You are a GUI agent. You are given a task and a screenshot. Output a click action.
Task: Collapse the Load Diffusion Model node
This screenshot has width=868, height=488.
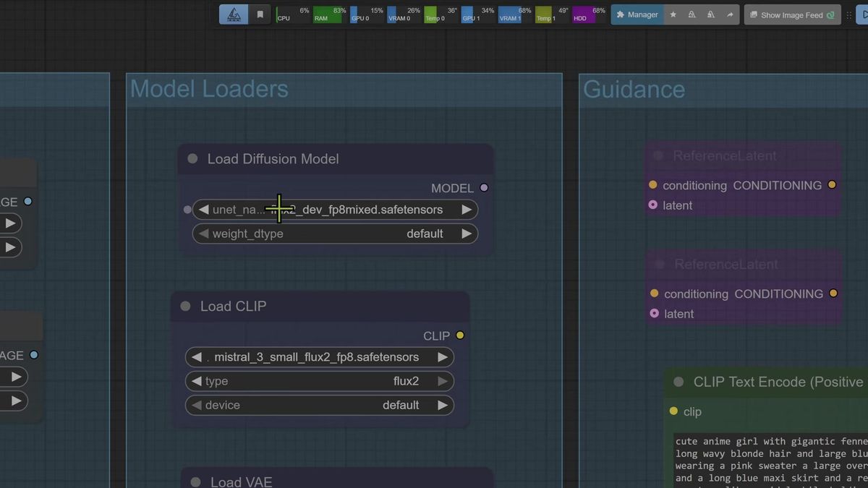(192, 158)
